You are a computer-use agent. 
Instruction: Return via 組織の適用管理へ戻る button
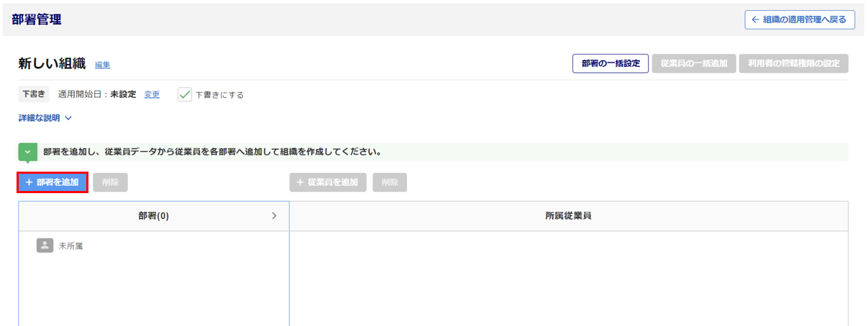coord(800,19)
